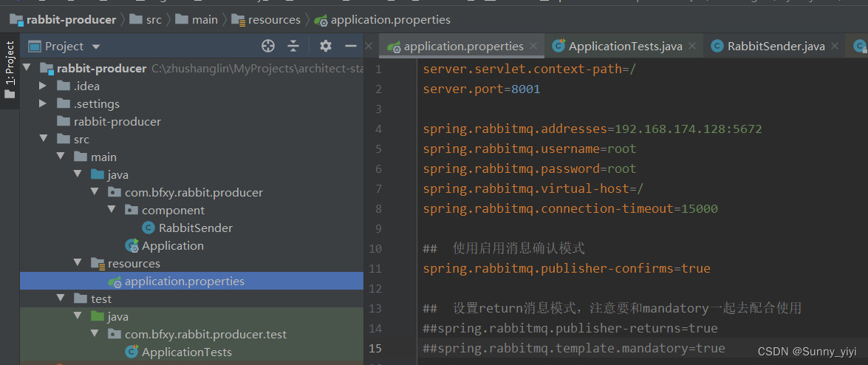
Task: Toggle the 1: Project side tool window
Action: pyautogui.click(x=10, y=69)
